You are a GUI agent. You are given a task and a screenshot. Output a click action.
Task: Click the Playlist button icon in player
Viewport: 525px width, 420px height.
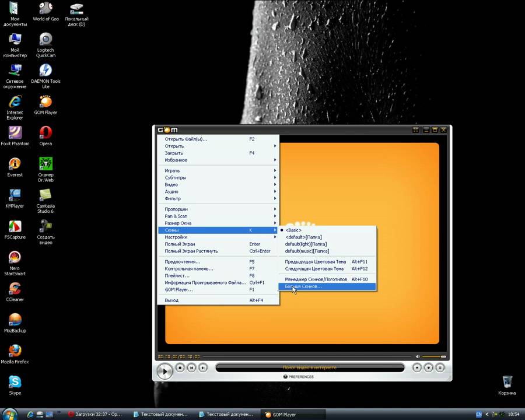point(440,367)
